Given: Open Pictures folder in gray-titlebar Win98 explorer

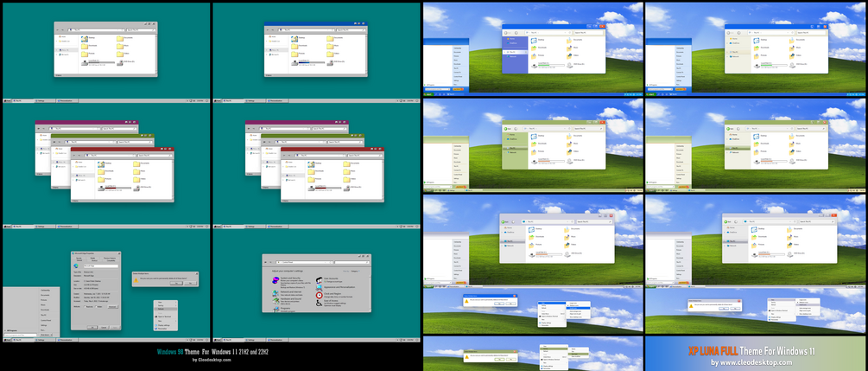Looking at the screenshot, I should tap(85, 54).
